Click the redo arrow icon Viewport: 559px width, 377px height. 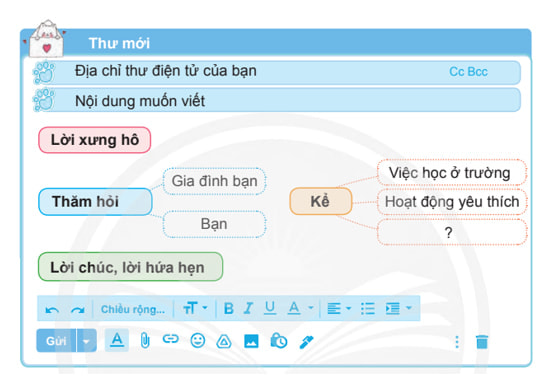tap(77, 309)
